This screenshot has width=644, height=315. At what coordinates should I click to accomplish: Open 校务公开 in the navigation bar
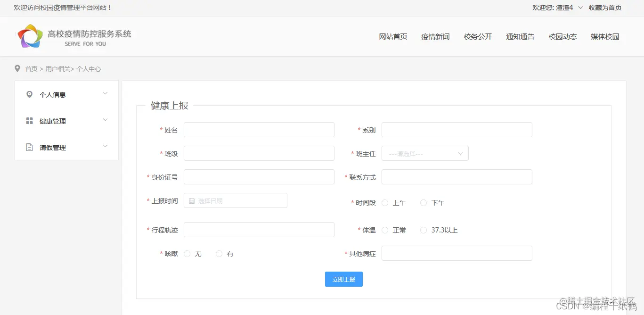tap(478, 36)
